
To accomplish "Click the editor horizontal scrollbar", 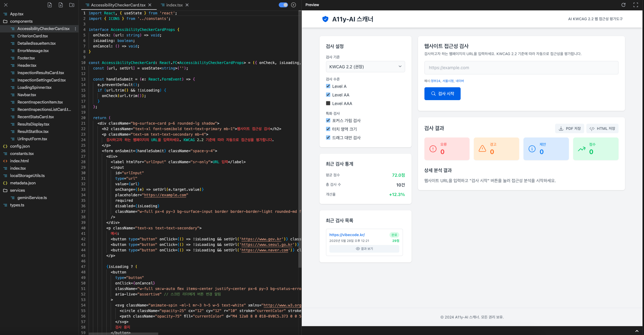I will pyautogui.click(x=123, y=333).
